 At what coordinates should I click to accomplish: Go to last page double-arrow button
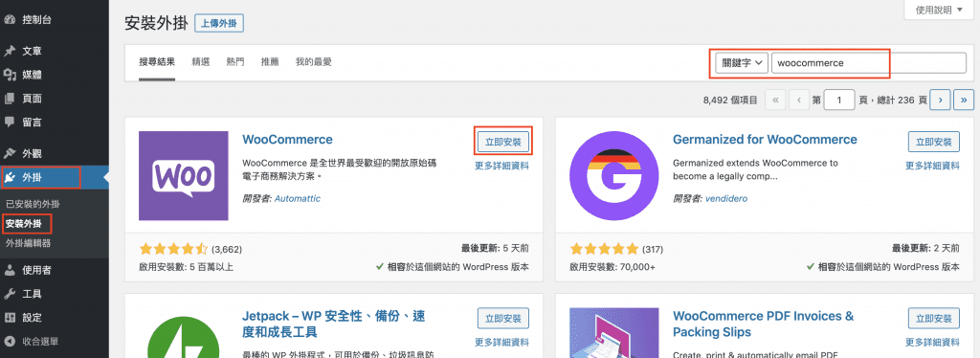[964, 100]
